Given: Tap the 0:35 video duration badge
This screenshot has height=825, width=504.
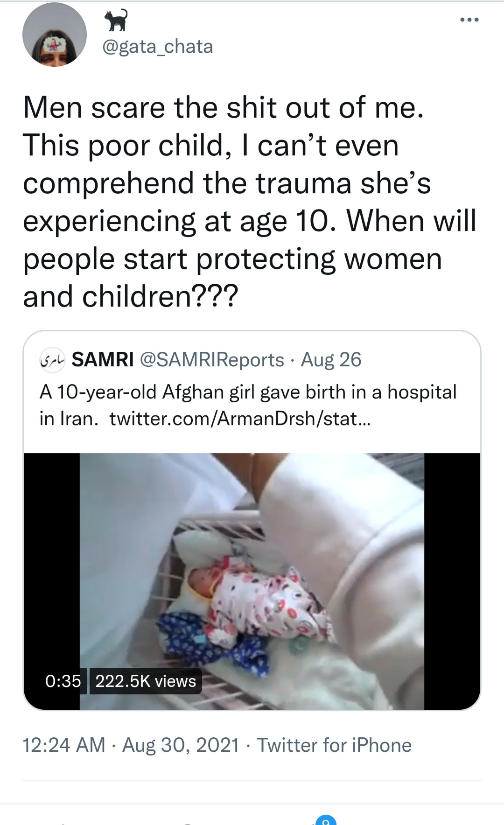Looking at the screenshot, I should [63, 681].
